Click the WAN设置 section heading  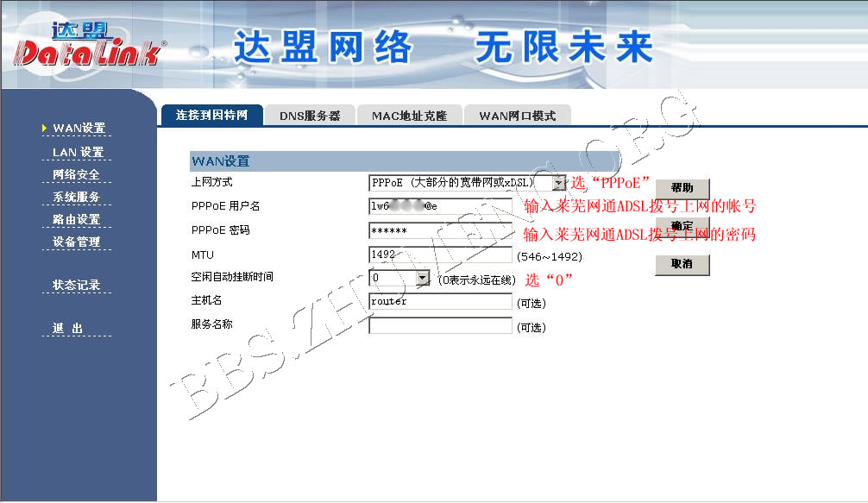click(x=220, y=161)
